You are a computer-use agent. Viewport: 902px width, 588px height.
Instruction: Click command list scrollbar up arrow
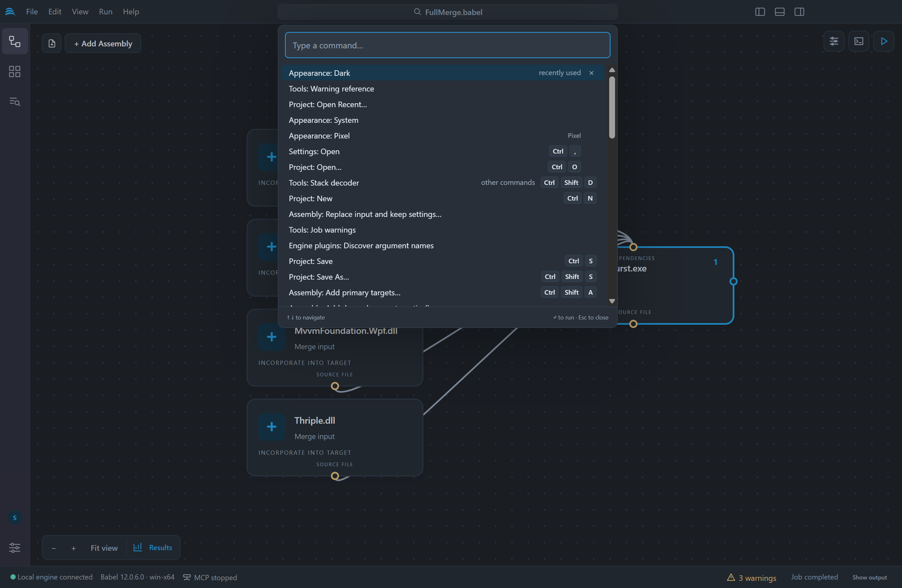[x=612, y=70]
